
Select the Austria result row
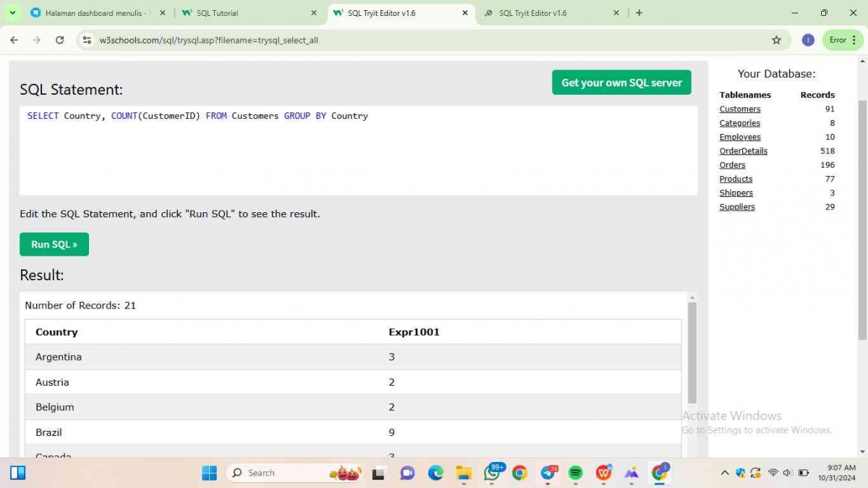click(353, 382)
